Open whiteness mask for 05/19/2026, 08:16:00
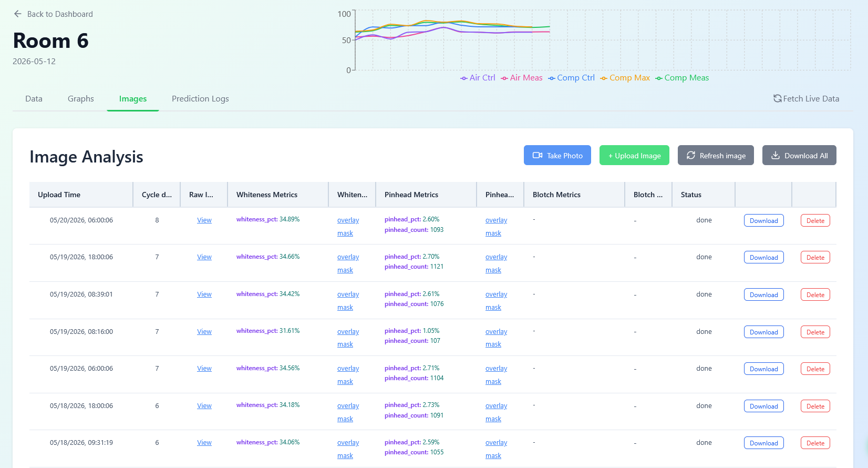 point(345,344)
